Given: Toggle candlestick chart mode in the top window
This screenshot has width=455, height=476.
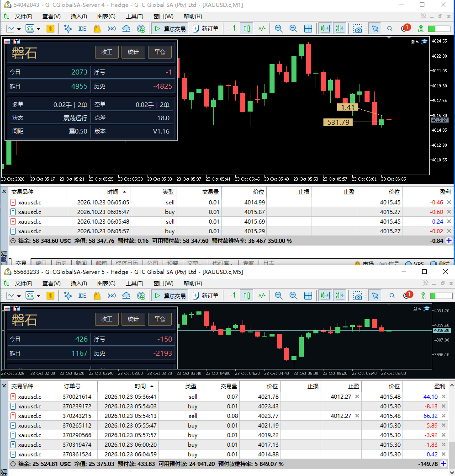Looking at the screenshot, I should click(247, 29).
